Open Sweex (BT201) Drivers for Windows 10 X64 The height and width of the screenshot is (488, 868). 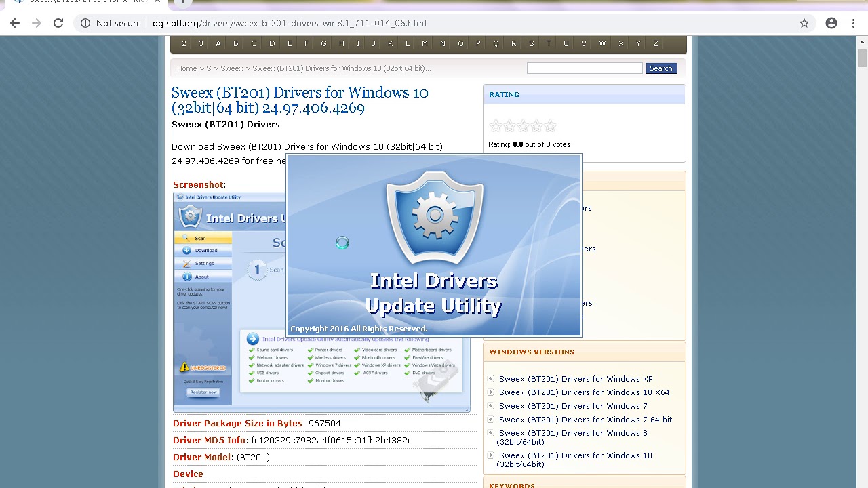585,392
